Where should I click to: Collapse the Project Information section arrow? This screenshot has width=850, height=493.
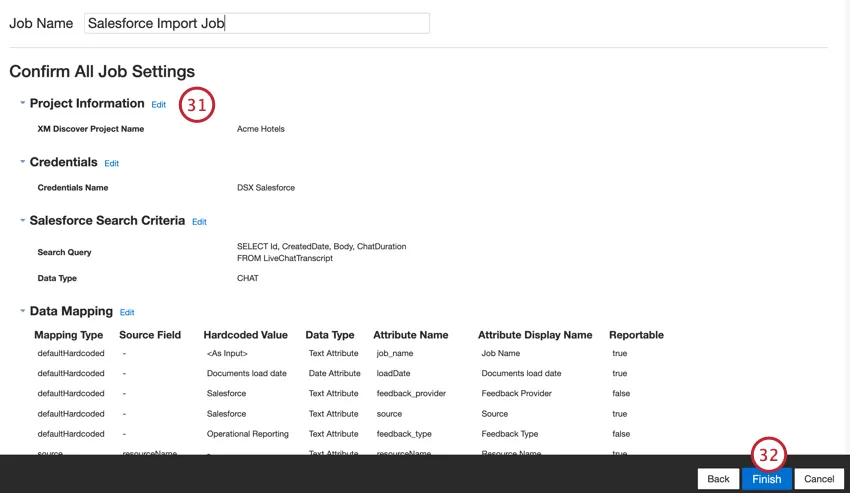click(22, 103)
